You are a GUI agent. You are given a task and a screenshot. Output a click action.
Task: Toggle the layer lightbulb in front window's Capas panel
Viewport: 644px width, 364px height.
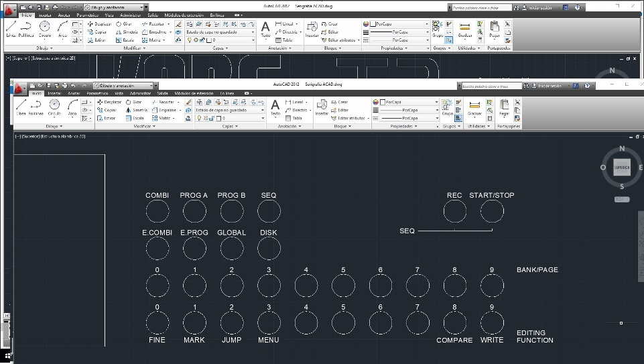point(198,118)
